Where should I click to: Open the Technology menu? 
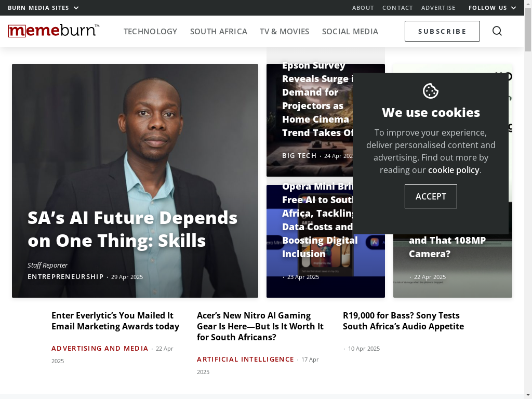click(x=150, y=31)
